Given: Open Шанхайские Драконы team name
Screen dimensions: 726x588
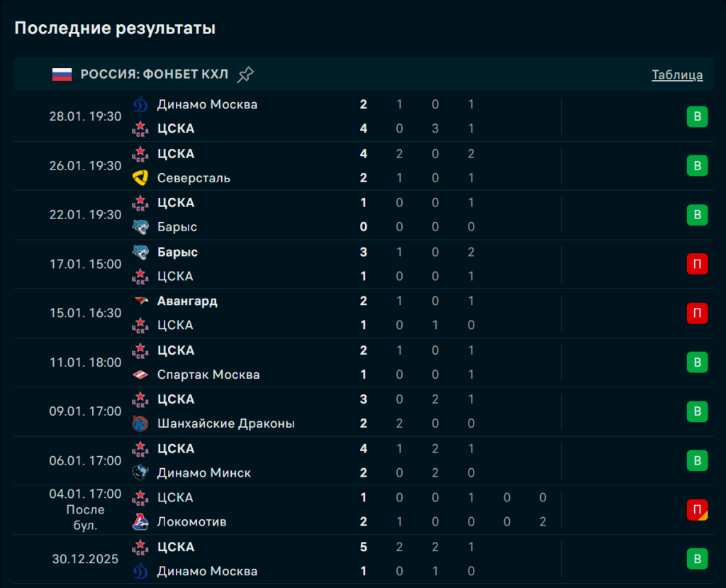Looking at the screenshot, I should 225,423.
